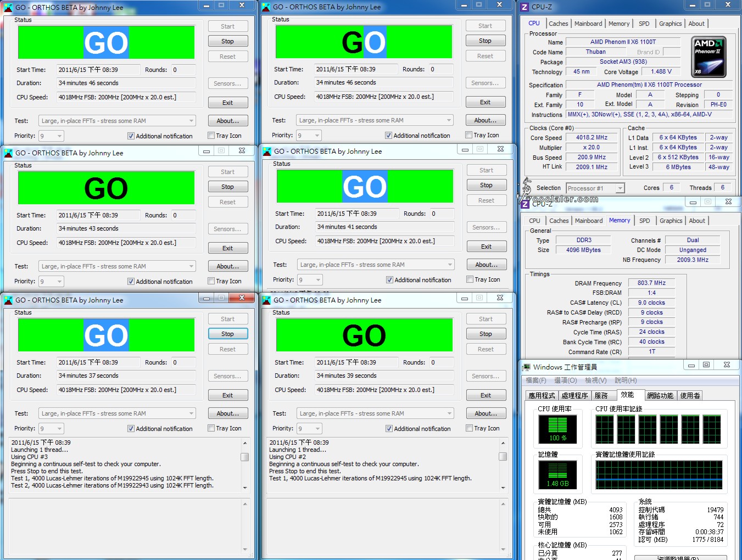The image size is (742, 560).
Task: Open the Test dropdown in the 39-second ORTHOS window
Action: [375, 413]
